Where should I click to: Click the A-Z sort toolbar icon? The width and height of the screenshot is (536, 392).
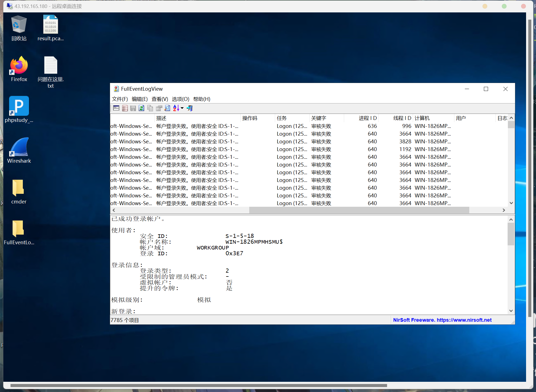coord(176,108)
